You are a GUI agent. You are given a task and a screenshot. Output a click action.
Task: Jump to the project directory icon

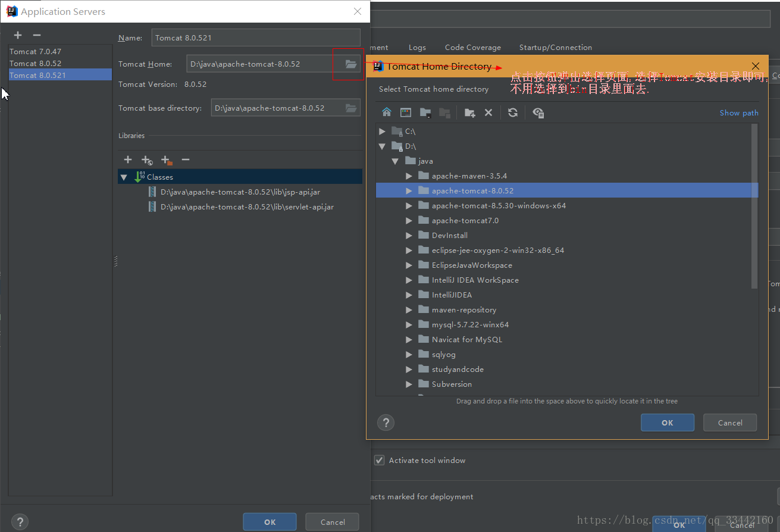coord(425,112)
